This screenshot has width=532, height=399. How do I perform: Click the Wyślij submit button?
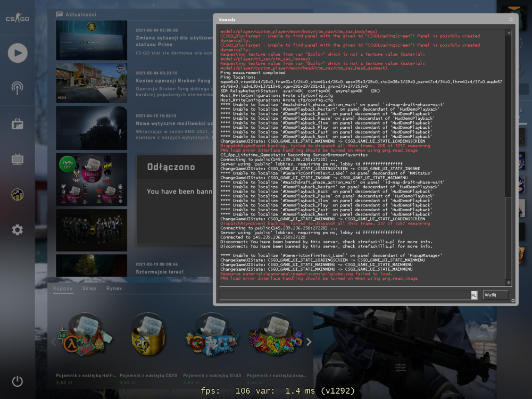click(x=496, y=295)
